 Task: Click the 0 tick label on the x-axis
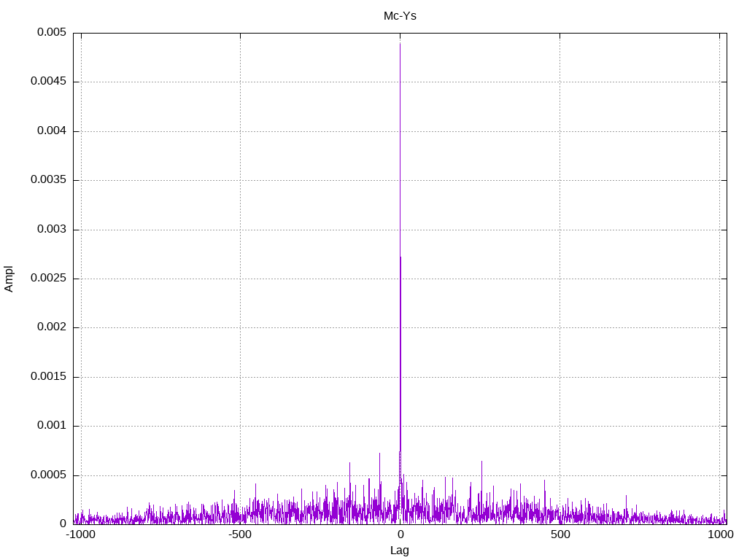coord(400,534)
